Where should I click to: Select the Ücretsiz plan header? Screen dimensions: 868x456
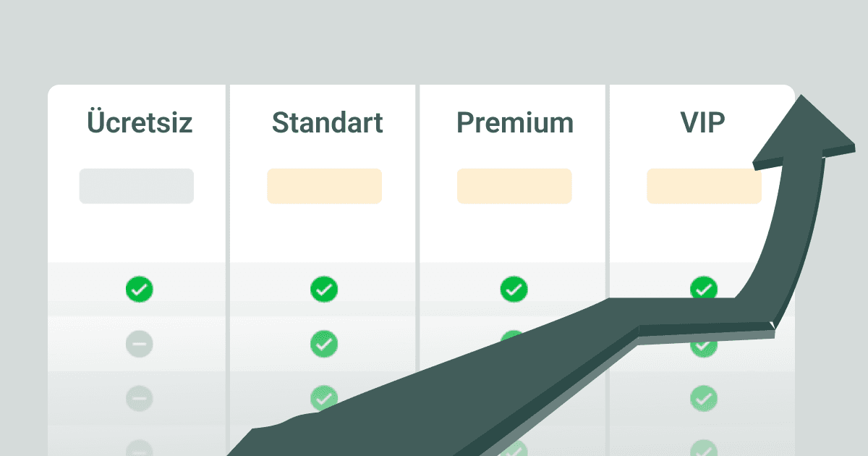tap(140, 123)
